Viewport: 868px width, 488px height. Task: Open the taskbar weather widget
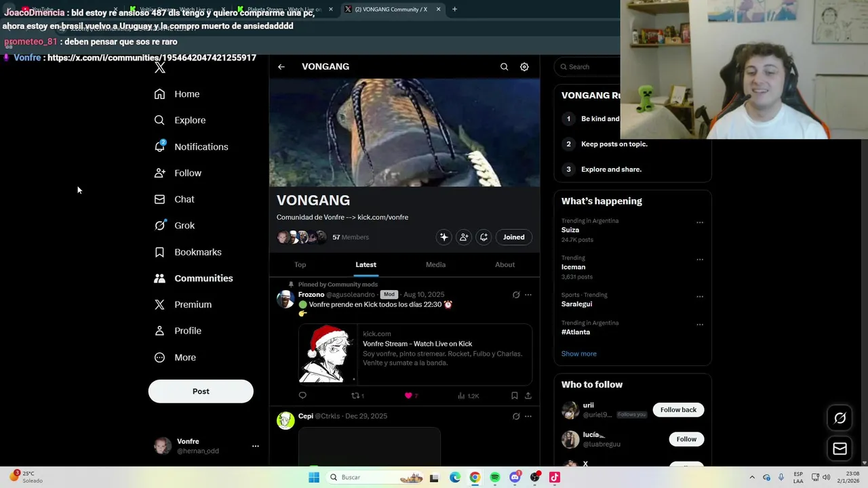point(26,477)
